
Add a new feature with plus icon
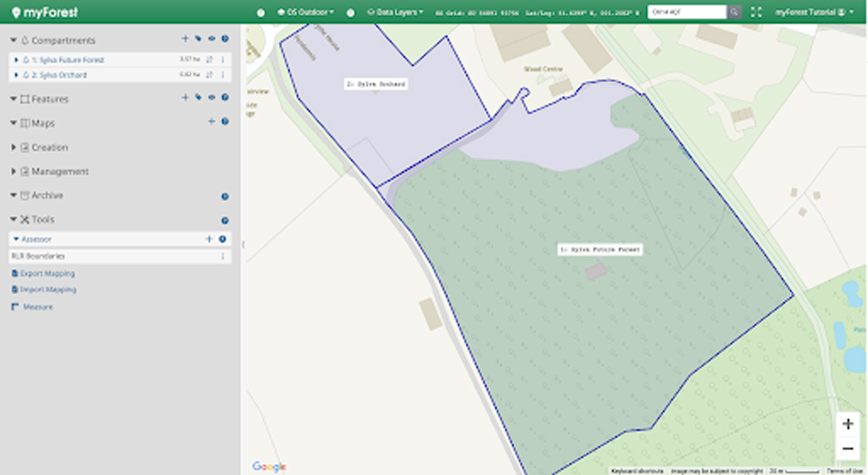[185, 98]
